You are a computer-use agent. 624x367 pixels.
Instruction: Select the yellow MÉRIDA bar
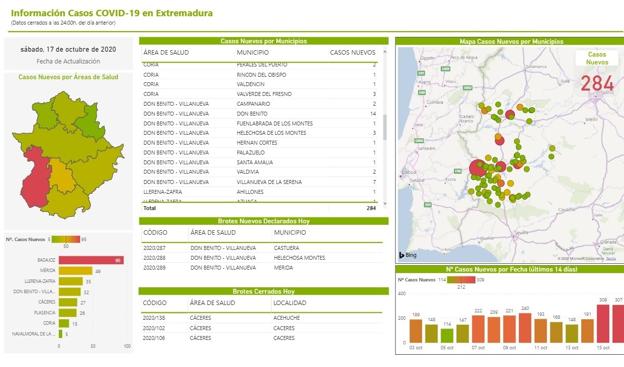pos(76,271)
